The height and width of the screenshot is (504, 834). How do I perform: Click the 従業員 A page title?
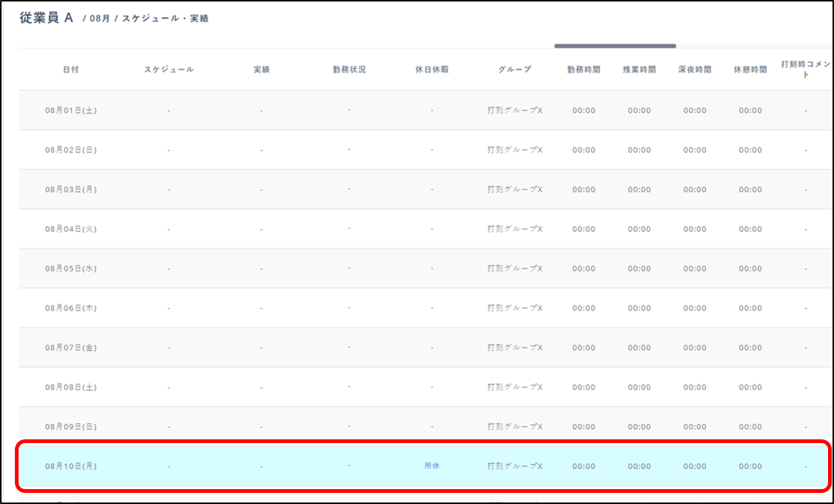pyautogui.click(x=46, y=18)
